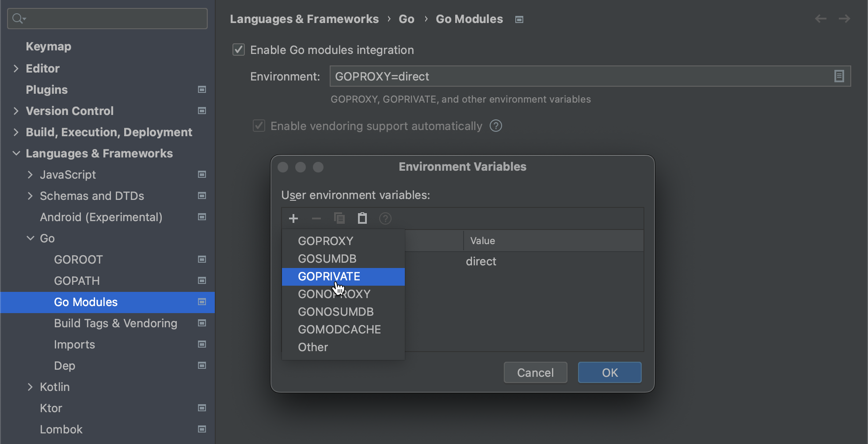Add a new environment variable
Viewport: 868px width, 444px height.
(293, 218)
